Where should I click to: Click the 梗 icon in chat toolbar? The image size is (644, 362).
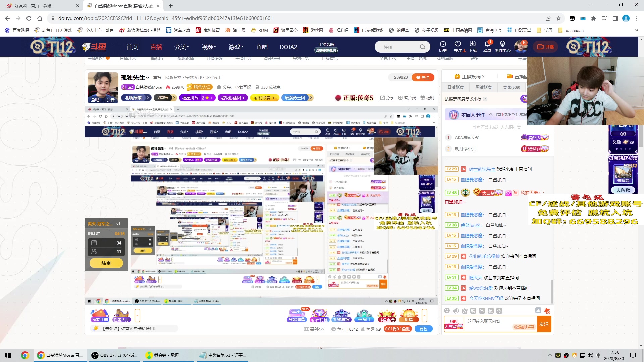coord(491,311)
